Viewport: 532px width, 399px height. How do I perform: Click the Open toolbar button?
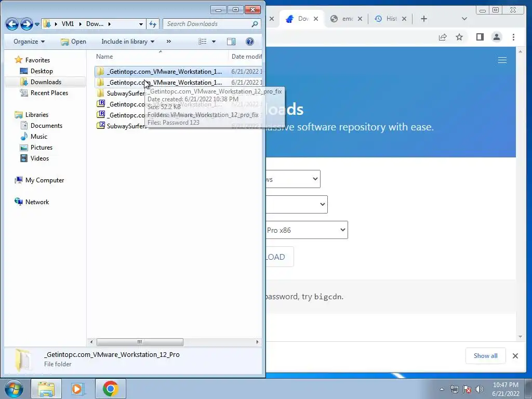click(x=74, y=42)
